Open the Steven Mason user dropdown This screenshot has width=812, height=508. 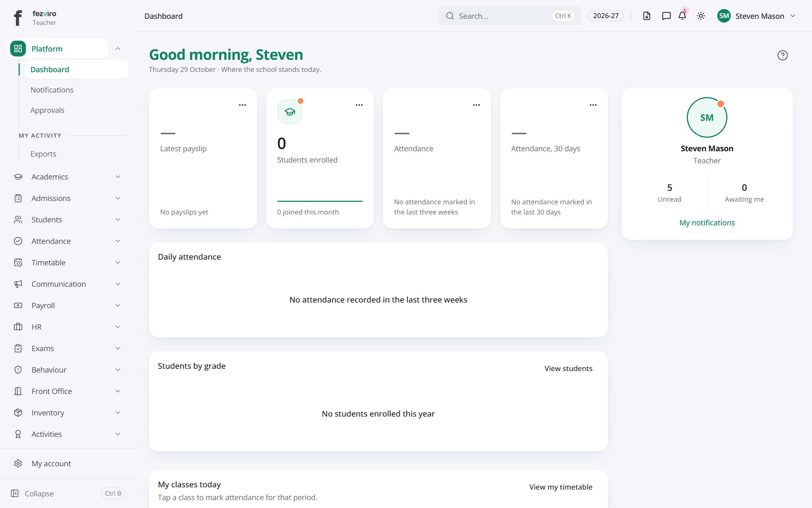coord(756,16)
